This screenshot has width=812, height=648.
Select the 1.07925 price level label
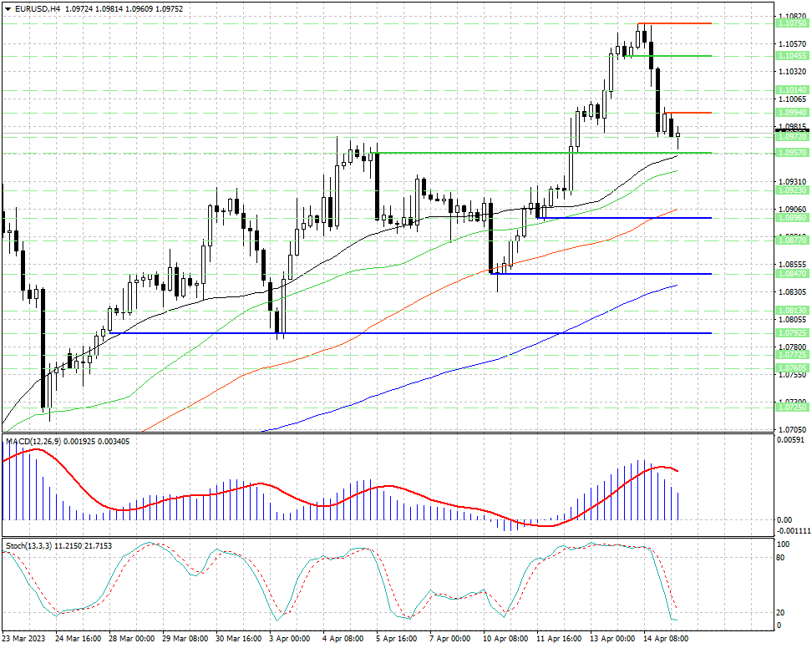pos(792,333)
